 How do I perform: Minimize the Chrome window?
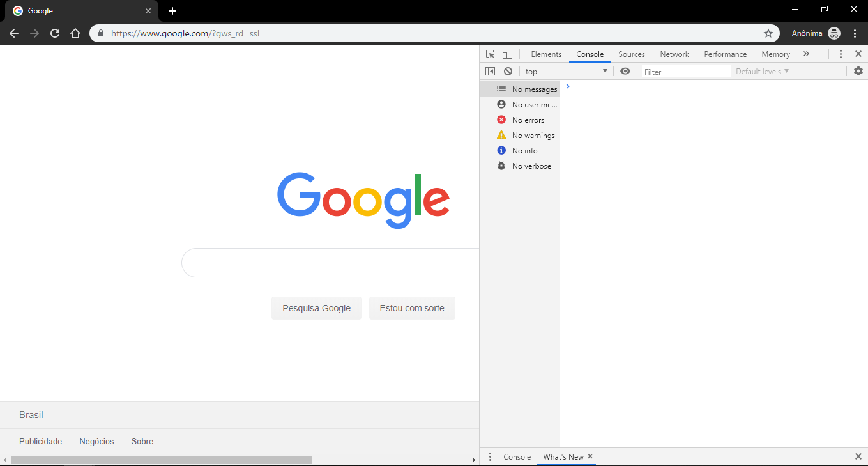click(795, 10)
